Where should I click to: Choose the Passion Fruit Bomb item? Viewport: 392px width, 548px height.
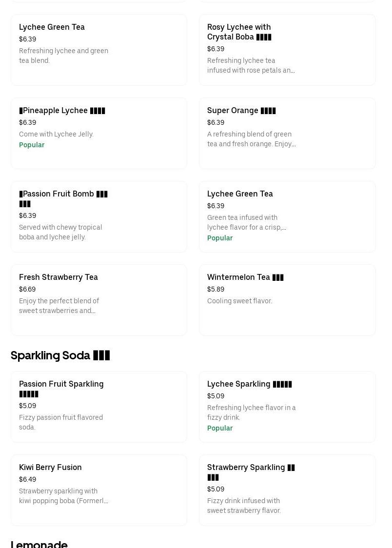click(99, 216)
